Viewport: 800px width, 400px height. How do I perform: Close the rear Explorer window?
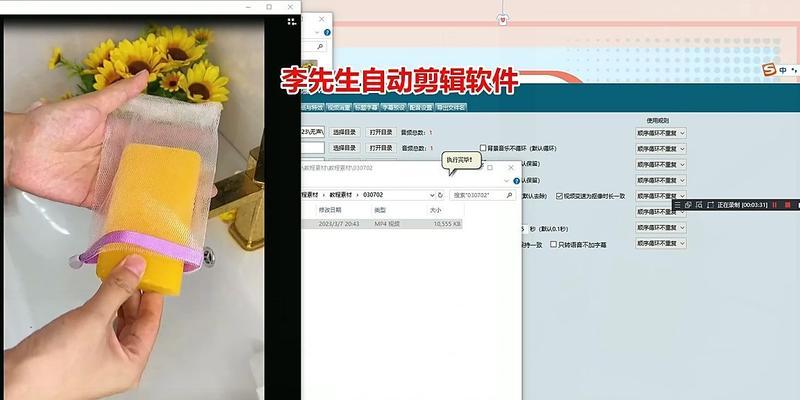[321, 19]
